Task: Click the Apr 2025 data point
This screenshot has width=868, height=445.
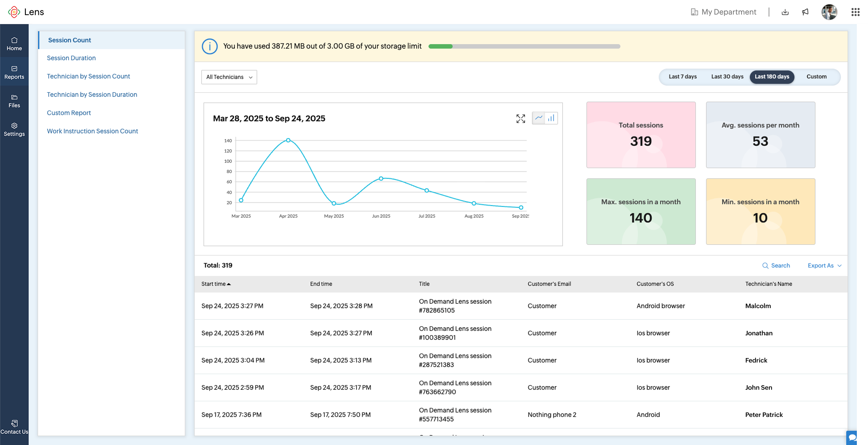Action: tap(288, 140)
